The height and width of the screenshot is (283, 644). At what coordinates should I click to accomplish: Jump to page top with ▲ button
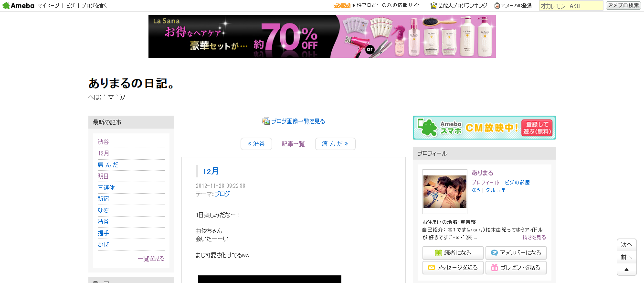[627, 270]
